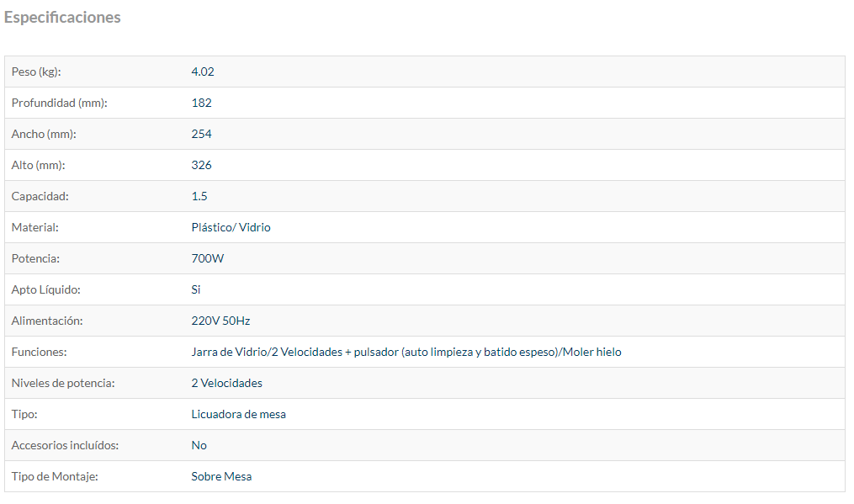The height and width of the screenshot is (504, 854).
Task: Click the 2 Velocidades value
Action: pos(226,383)
